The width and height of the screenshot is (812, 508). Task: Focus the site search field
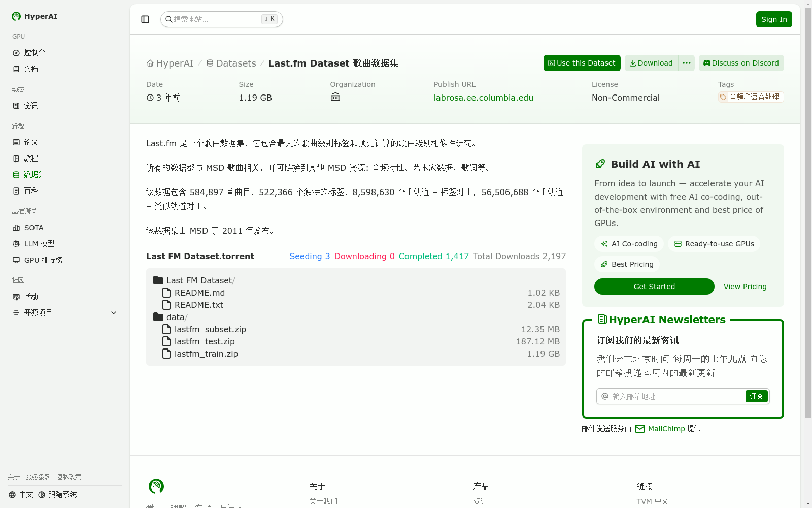(221, 19)
